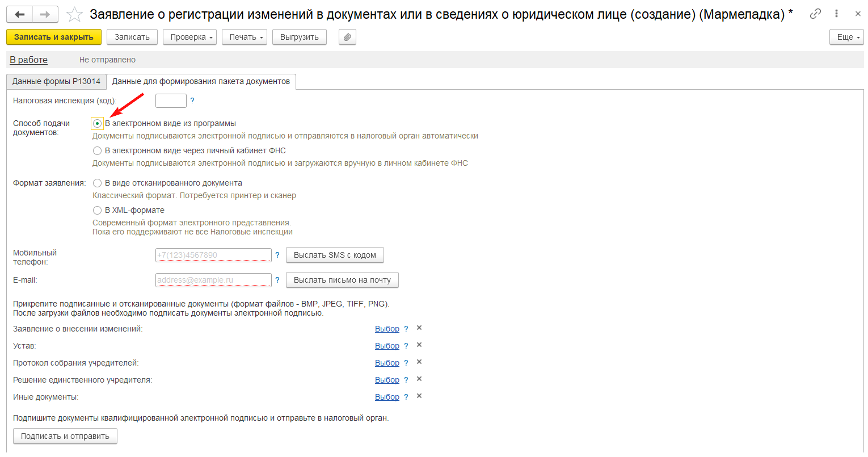Open 'Данные для формирования пакета документов' tab
The height and width of the screenshot is (457, 868).
click(x=201, y=82)
